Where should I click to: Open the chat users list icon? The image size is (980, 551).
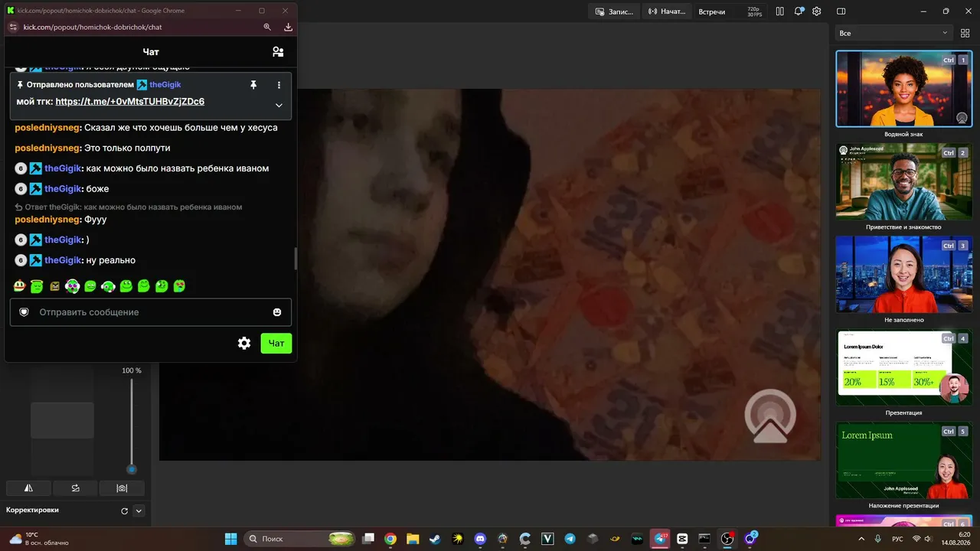(x=278, y=52)
